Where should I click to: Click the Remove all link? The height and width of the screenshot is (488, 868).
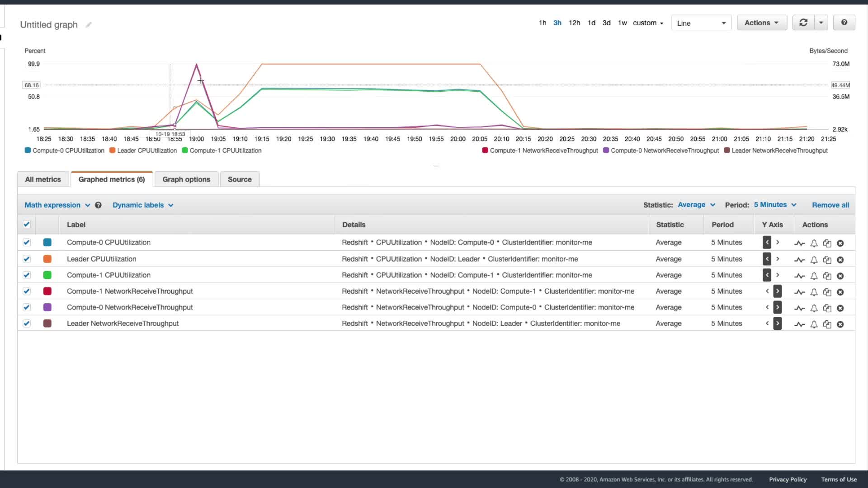point(830,205)
